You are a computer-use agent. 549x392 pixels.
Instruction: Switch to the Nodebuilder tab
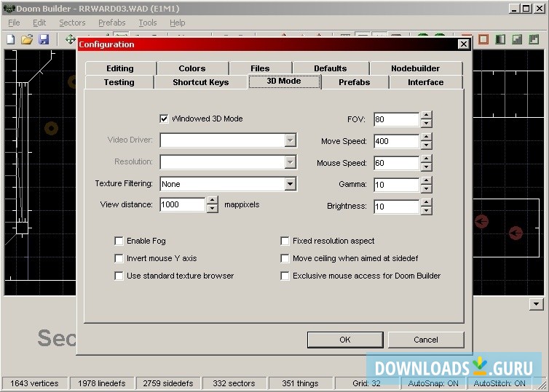[416, 68]
